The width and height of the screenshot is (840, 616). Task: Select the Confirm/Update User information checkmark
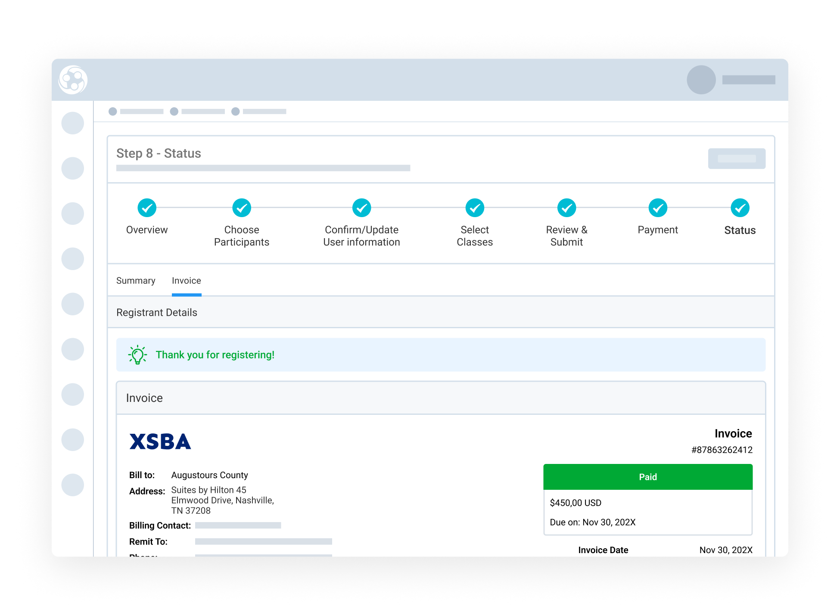(x=361, y=208)
